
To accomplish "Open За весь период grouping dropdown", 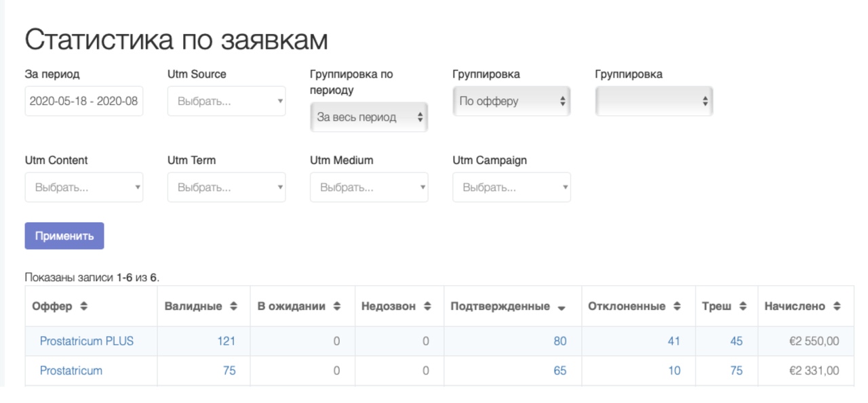I will point(369,117).
